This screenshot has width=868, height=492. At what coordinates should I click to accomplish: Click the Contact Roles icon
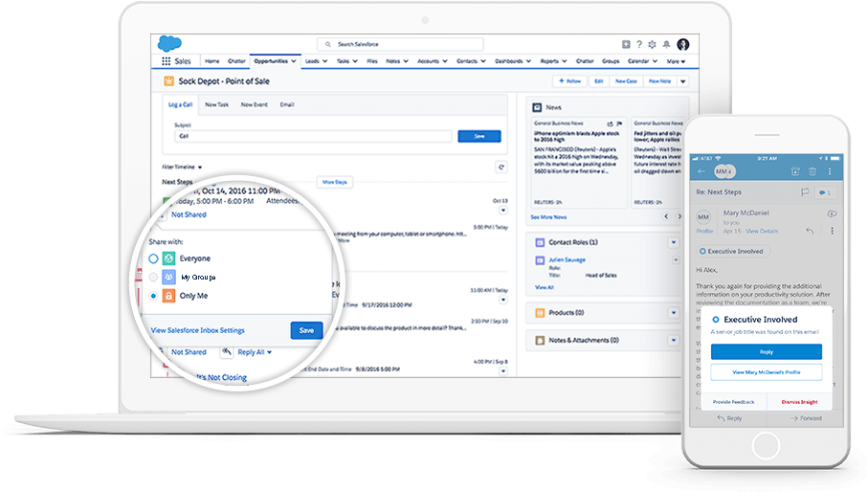tap(540, 242)
